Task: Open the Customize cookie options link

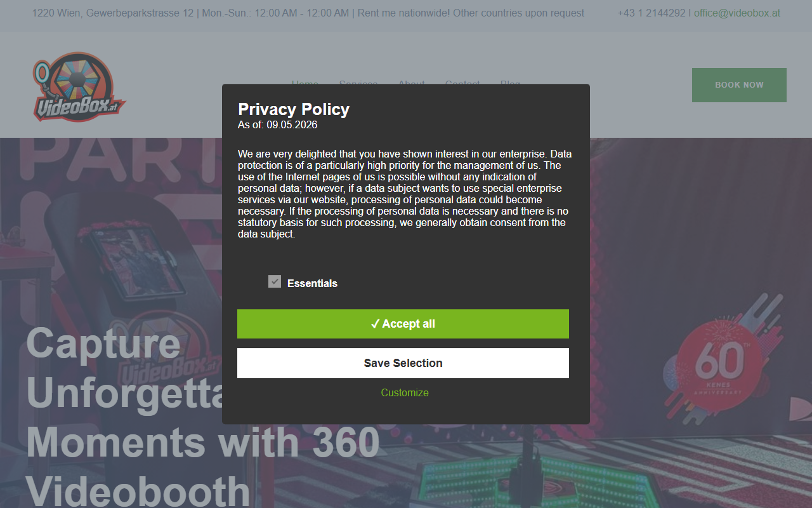Action: click(x=405, y=392)
